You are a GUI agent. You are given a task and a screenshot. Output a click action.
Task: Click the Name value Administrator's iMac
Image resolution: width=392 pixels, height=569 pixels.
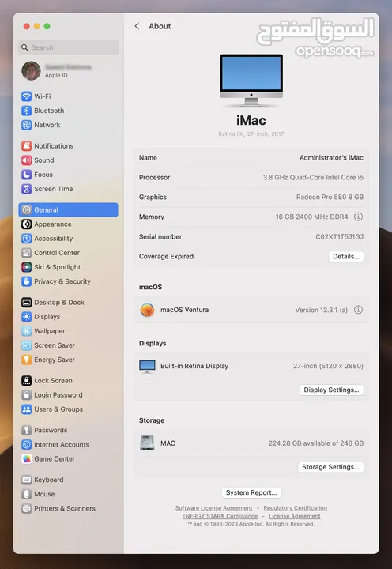[x=331, y=158]
